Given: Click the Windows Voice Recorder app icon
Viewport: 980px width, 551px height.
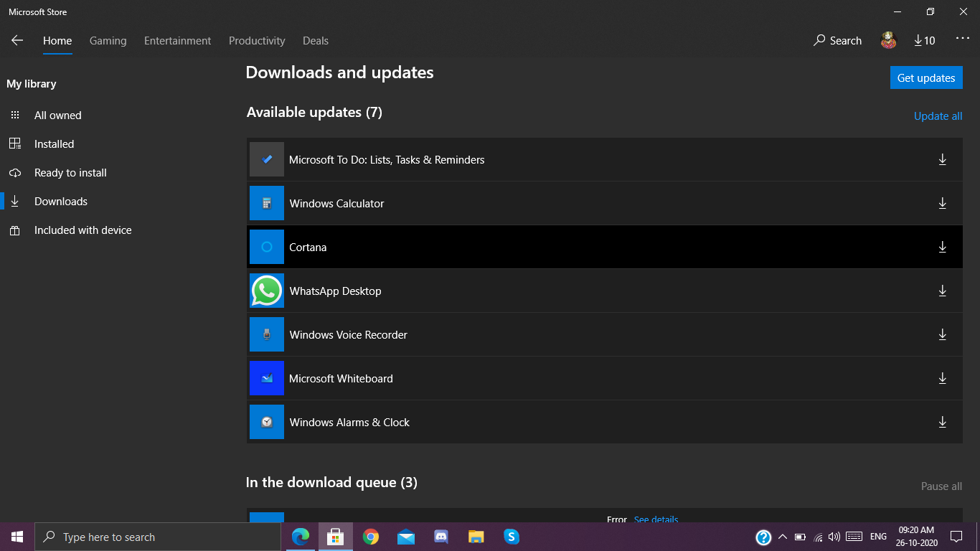Looking at the screenshot, I should [x=267, y=334].
